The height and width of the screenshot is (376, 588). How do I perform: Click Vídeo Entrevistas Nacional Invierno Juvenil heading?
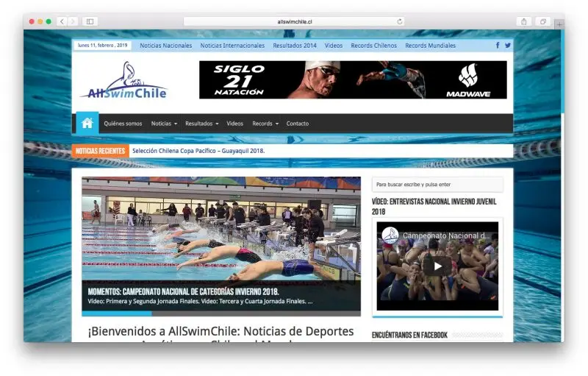(434, 206)
